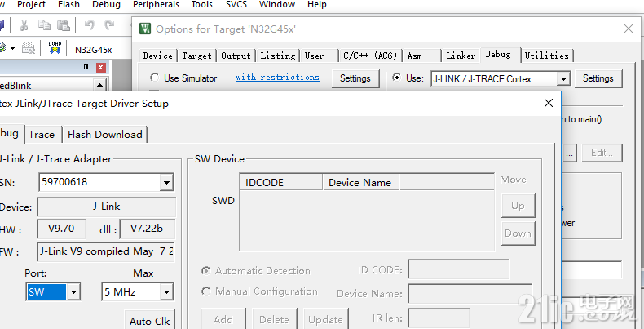Click the Auto Clk button
The width and height of the screenshot is (644, 329).
149,321
